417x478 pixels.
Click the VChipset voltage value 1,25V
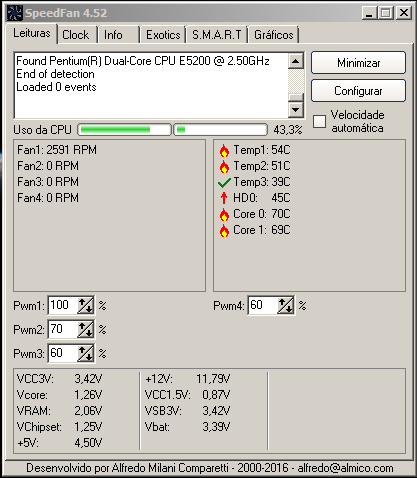(x=88, y=427)
